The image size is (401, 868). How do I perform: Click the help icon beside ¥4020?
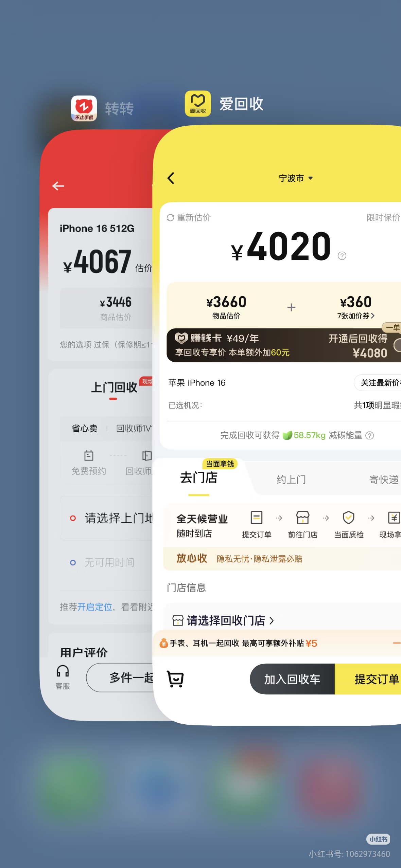(x=342, y=256)
